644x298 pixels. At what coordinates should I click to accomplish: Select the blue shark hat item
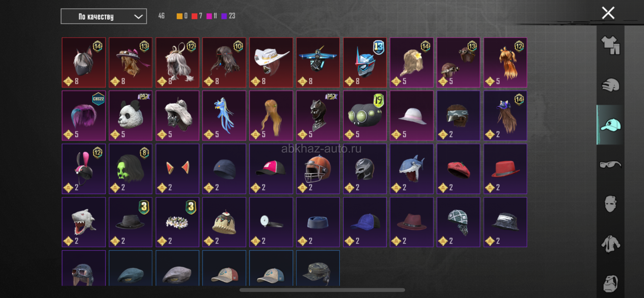click(411, 169)
